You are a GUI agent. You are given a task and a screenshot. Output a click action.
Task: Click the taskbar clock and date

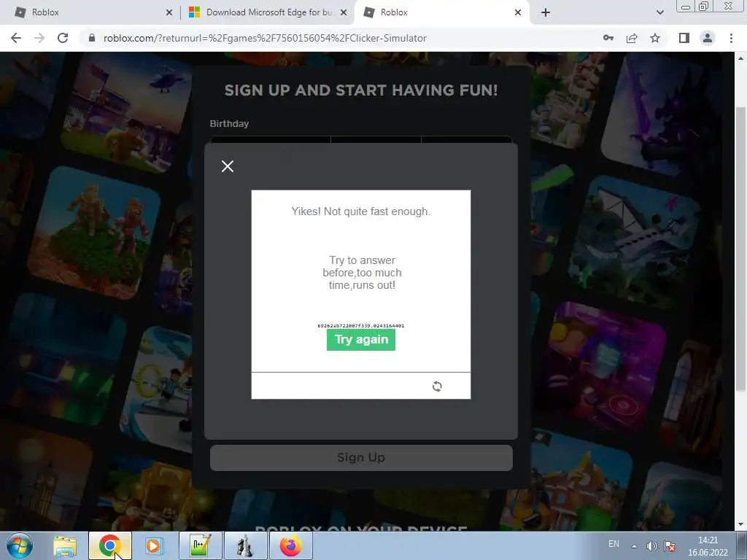pos(708,546)
